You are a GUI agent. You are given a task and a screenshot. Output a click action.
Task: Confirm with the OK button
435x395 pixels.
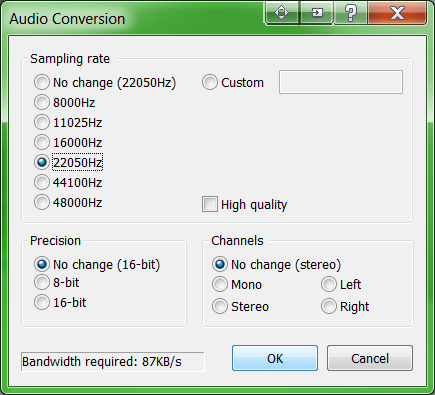tap(275, 358)
